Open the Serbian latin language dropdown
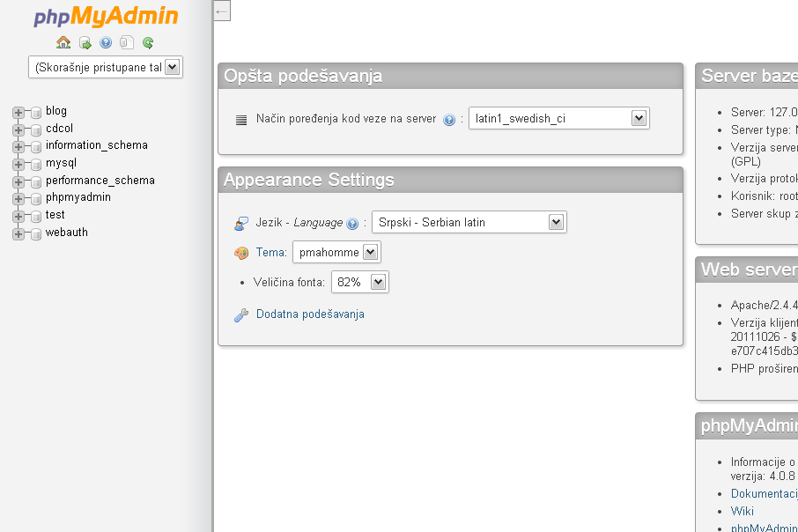This screenshot has width=798, height=532. 469,222
